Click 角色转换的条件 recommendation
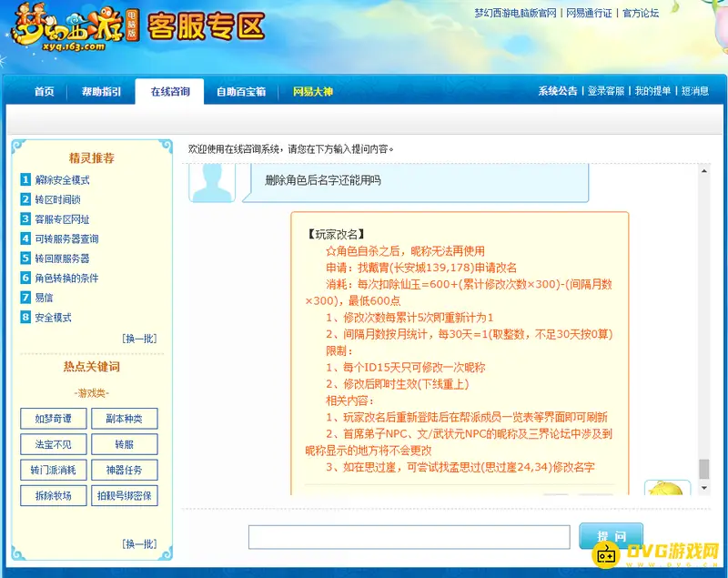728x578 pixels. [x=66, y=278]
